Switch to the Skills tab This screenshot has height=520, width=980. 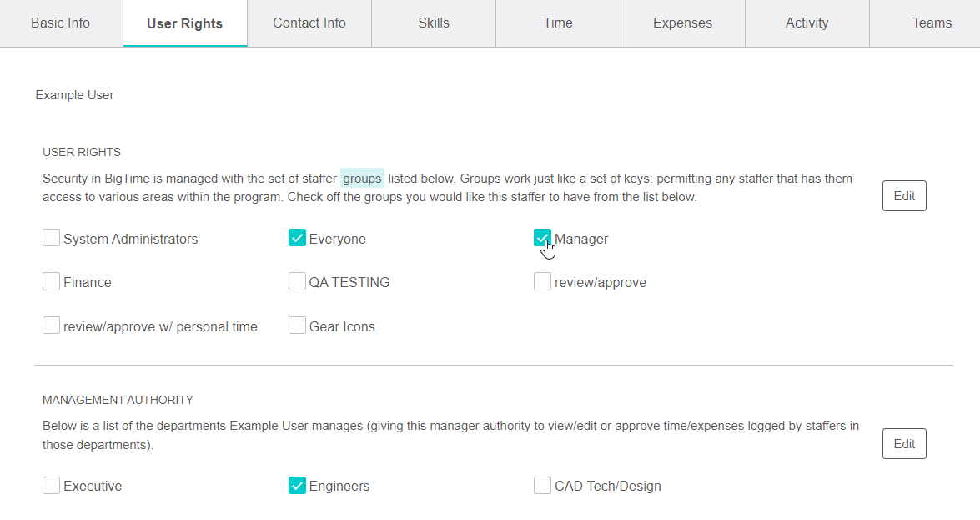[434, 23]
